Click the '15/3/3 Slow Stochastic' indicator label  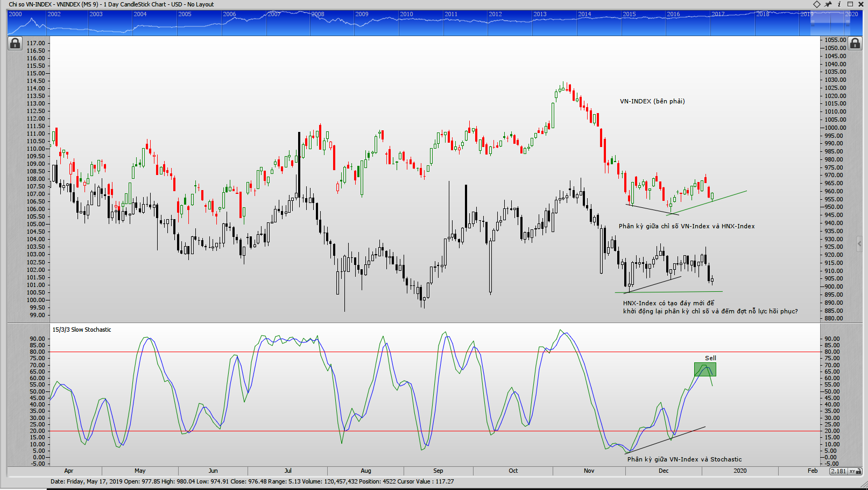pyautogui.click(x=82, y=330)
